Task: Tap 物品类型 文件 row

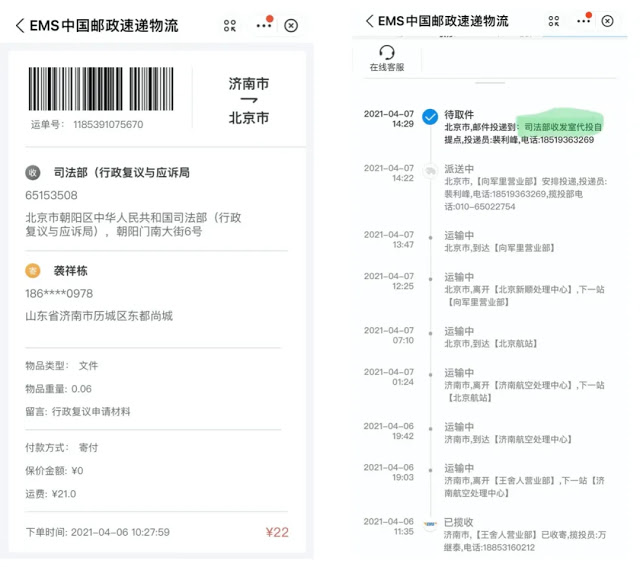Action: [62, 365]
